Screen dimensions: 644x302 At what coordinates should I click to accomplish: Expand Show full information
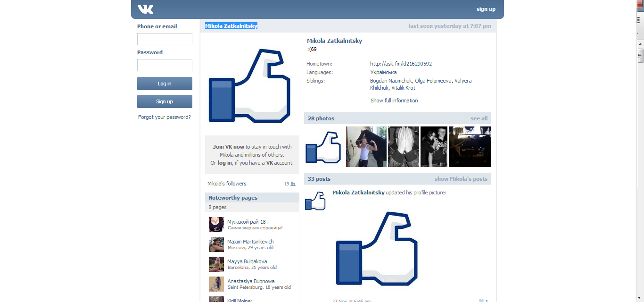(x=394, y=101)
